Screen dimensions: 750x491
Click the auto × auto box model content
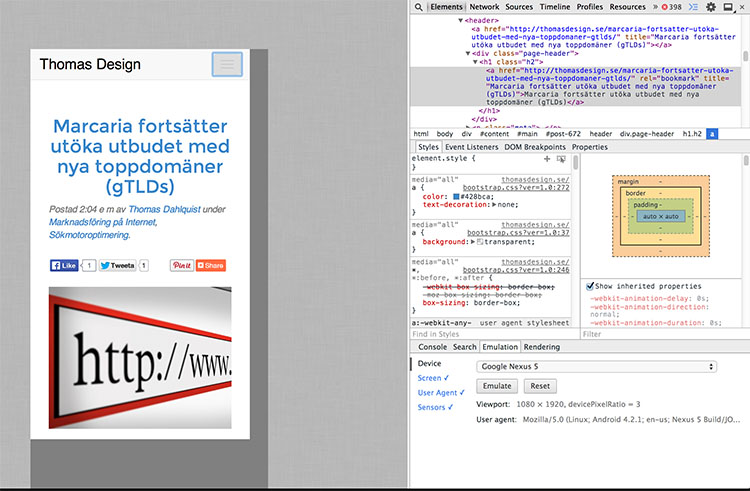pos(661,217)
